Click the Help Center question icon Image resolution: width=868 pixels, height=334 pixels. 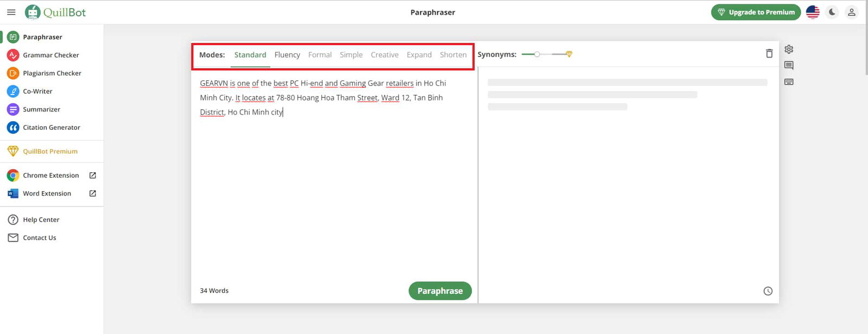pos(13,219)
